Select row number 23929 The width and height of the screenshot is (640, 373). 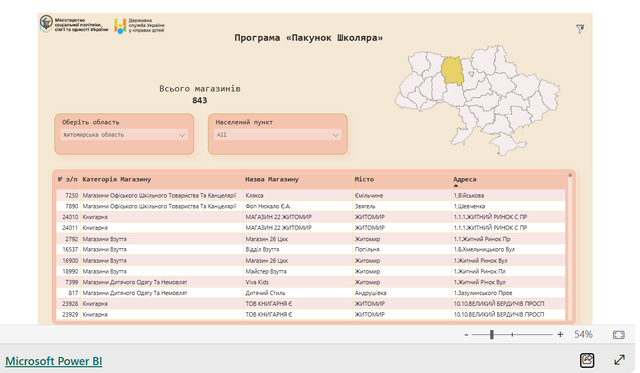tap(70, 314)
